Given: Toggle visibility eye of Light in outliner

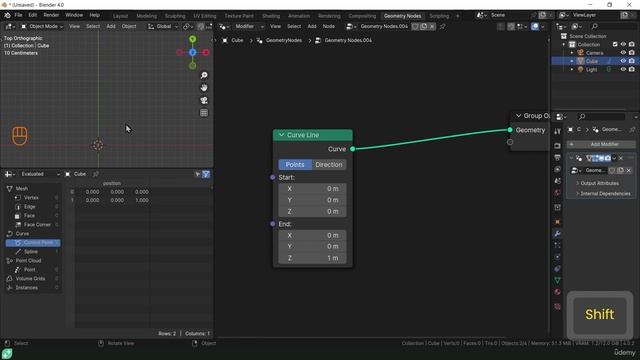Looking at the screenshot, I should [623, 69].
